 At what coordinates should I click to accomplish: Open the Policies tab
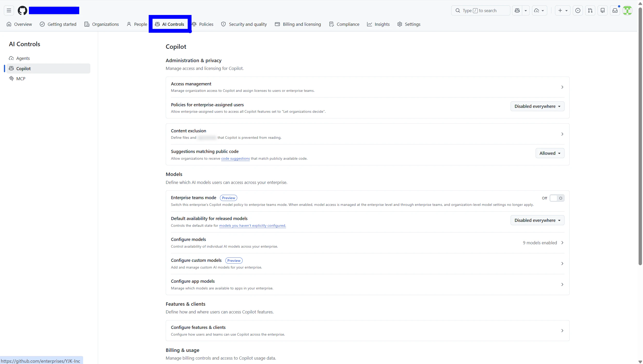click(x=203, y=24)
